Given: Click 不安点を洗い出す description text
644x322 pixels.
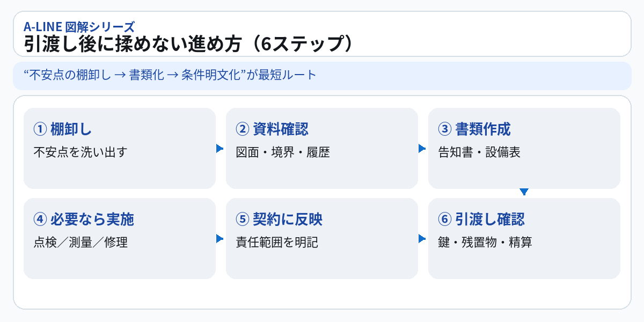Looking at the screenshot, I should pyautogui.click(x=80, y=152).
